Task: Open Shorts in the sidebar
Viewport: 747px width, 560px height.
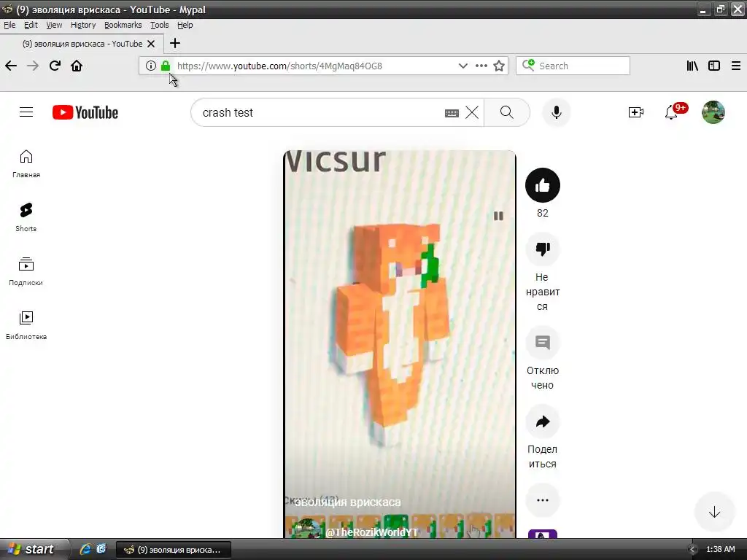Action: 26,217
